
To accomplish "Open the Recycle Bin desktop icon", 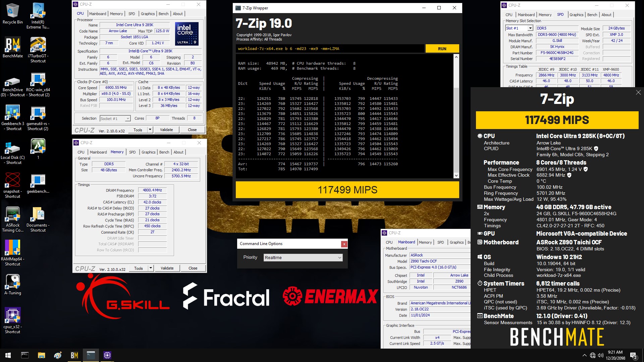I will point(13,14).
